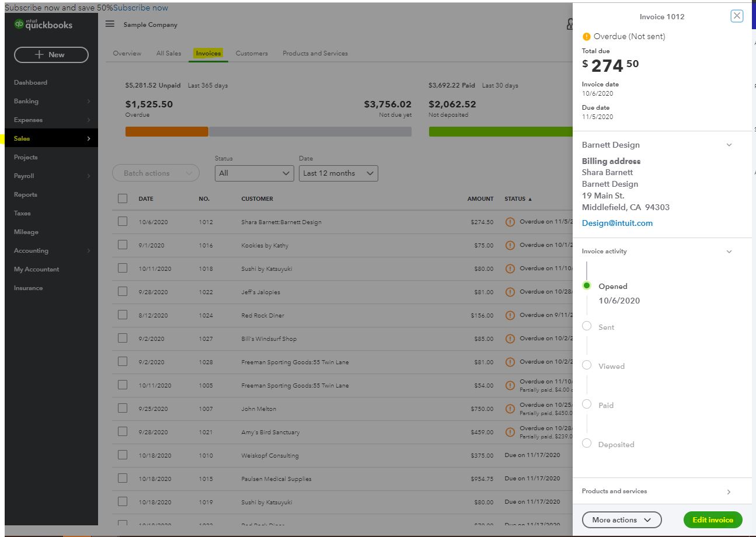756x537 pixels.
Task: Collapse the Barnett Design section chevron
Action: coord(729,145)
